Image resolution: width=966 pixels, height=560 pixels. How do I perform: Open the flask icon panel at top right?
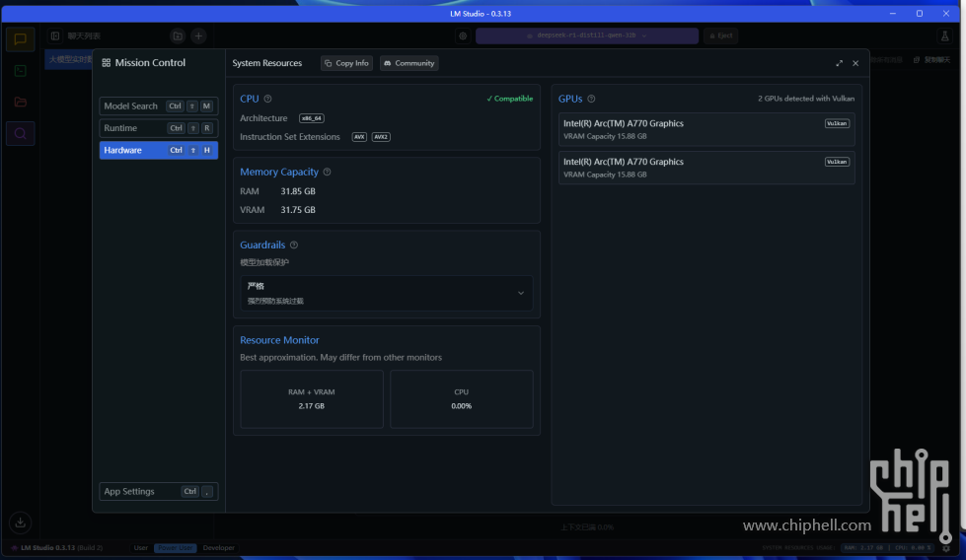(x=944, y=35)
